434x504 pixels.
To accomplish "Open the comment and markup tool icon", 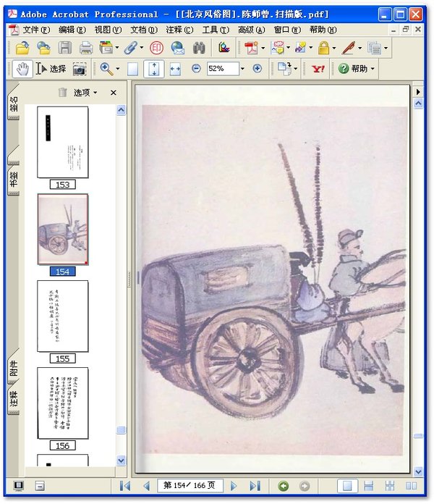I will pyautogui.click(x=277, y=49).
